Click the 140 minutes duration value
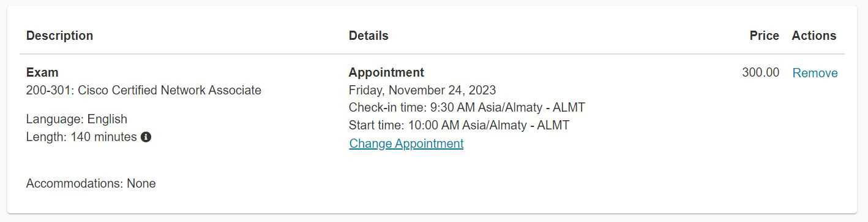Screen dimensions: 868x222 pyautogui.click(x=103, y=137)
